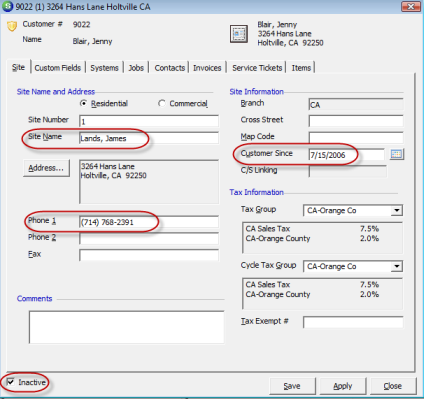424x399 pixels.
Task: Click the Site Name field with Lands, James
Action: click(x=149, y=138)
